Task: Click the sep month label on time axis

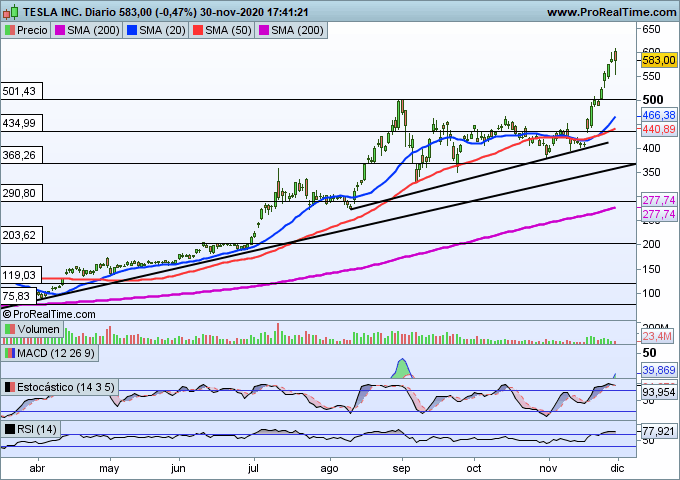Action: coord(401,468)
